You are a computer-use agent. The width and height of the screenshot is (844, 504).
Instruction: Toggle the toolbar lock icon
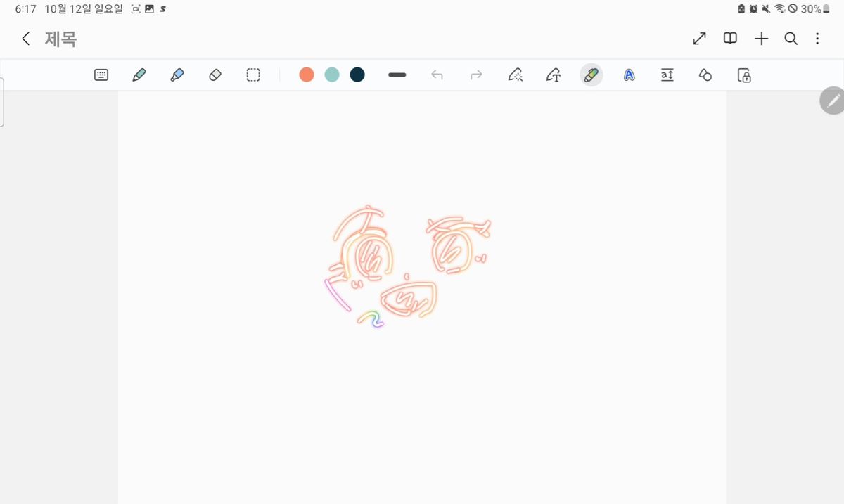click(744, 75)
